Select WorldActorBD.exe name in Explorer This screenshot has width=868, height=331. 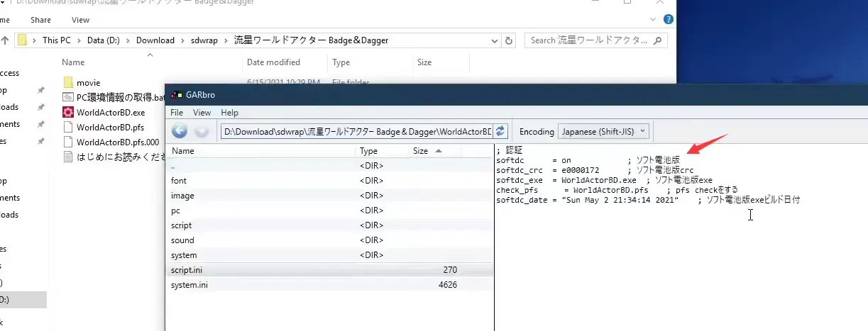click(x=111, y=112)
